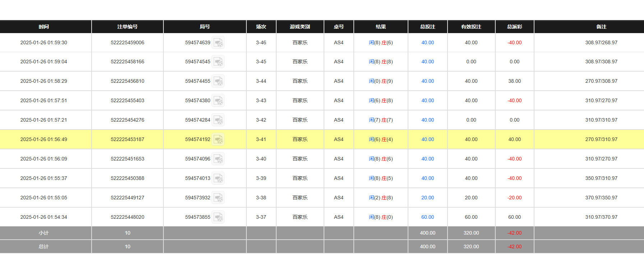
Task: Click the blue 60.00 total bet link
Action: (x=427, y=217)
